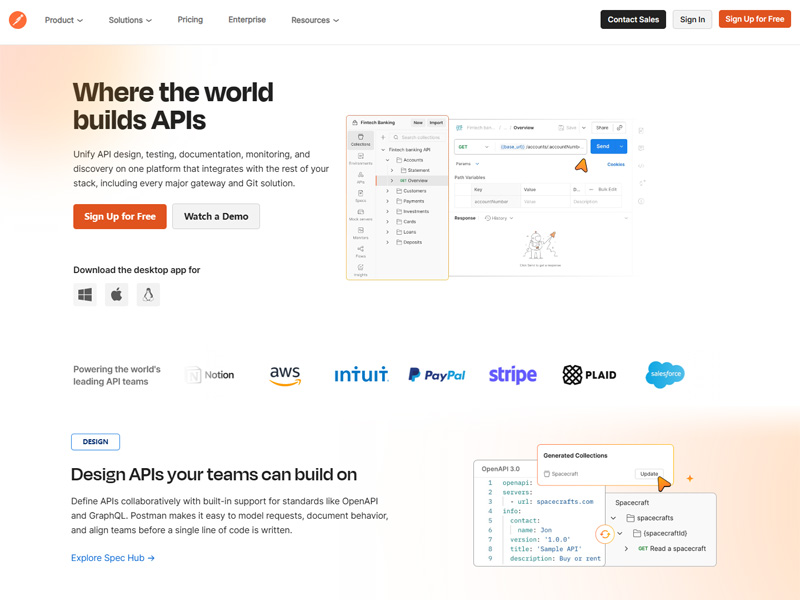Click the AWS logo
The width and height of the screenshot is (800, 600).
pyautogui.click(x=285, y=375)
